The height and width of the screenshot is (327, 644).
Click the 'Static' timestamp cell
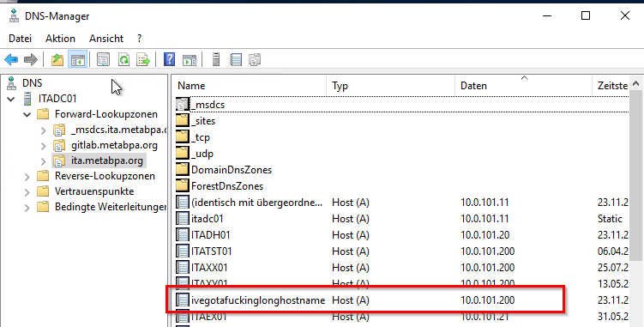click(610, 218)
